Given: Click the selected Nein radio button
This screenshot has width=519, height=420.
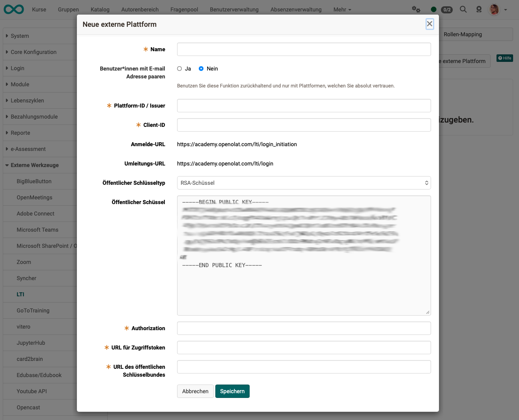Looking at the screenshot, I should click(x=201, y=68).
